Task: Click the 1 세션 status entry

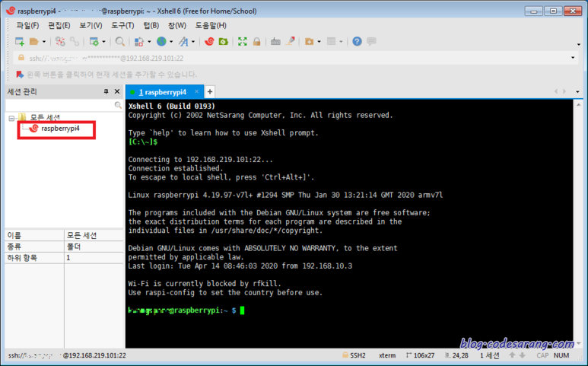Action: click(489, 355)
